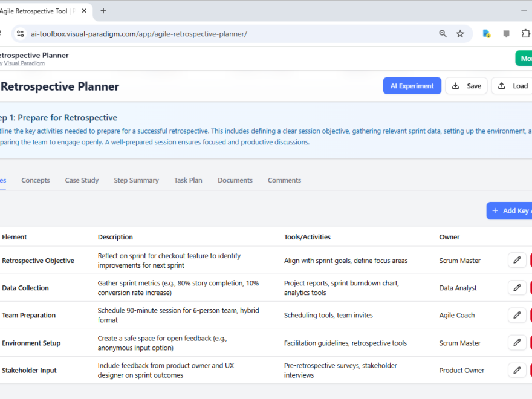This screenshot has height=399, width=532.
Task: Save the retrospective plan
Action: 466,85
